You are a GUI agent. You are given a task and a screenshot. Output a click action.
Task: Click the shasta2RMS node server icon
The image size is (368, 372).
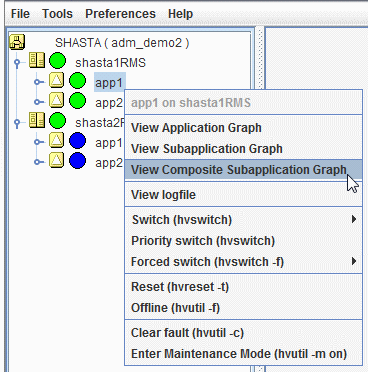37,120
